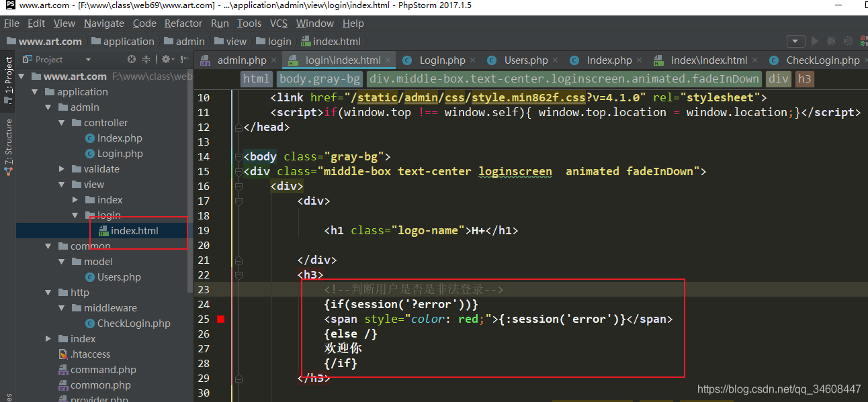868x402 pixels.
Task: Collapse the controller folder
Action: pyautogui.click(x=62, y=123)
